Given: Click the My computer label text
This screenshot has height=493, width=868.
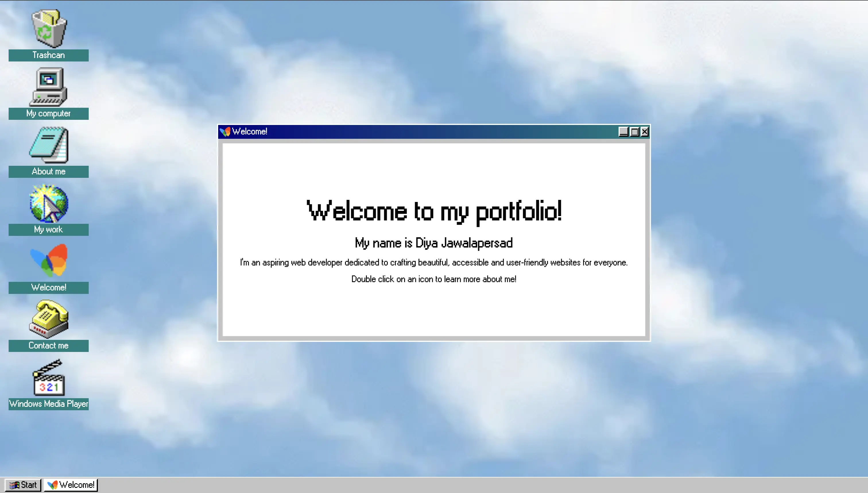Looking at the screenshot, I should (49, 113).
